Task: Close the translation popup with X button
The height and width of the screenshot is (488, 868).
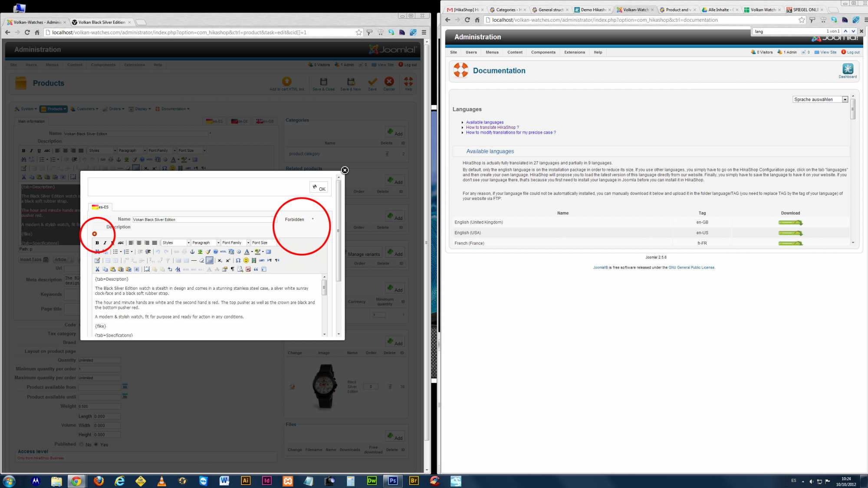Action: click(x=345, y=170)
